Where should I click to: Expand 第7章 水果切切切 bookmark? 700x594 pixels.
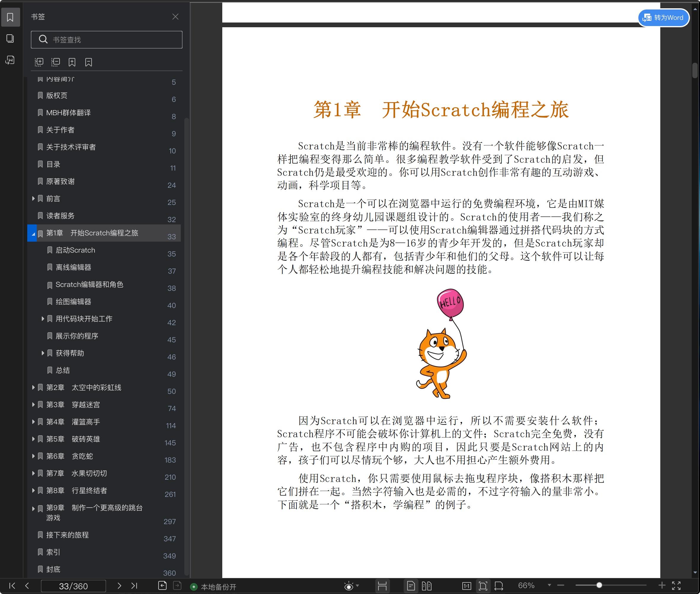click(33, 473)
